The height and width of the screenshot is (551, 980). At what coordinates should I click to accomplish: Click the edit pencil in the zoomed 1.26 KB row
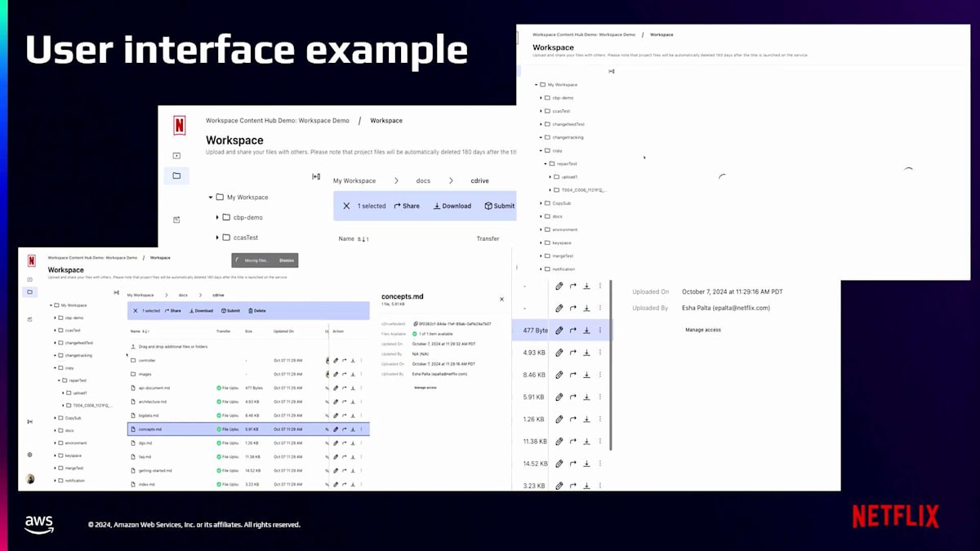(x=559, y=420)
